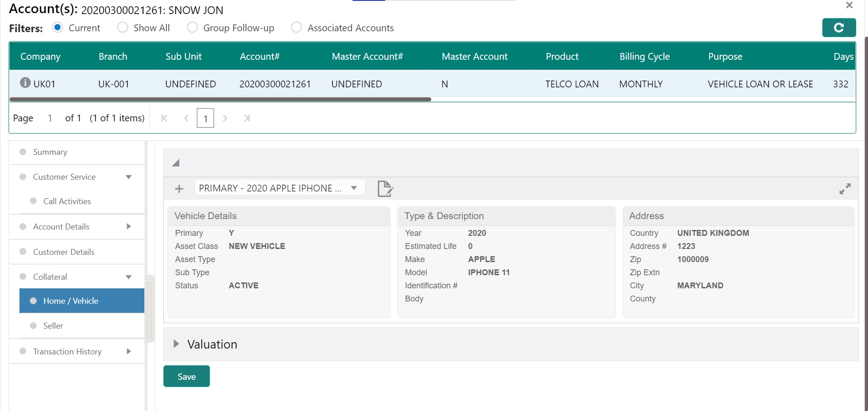This screenshot has height=411, width=868.
Task: Open the Seller menu item
Action: click(x=53, y=326)
